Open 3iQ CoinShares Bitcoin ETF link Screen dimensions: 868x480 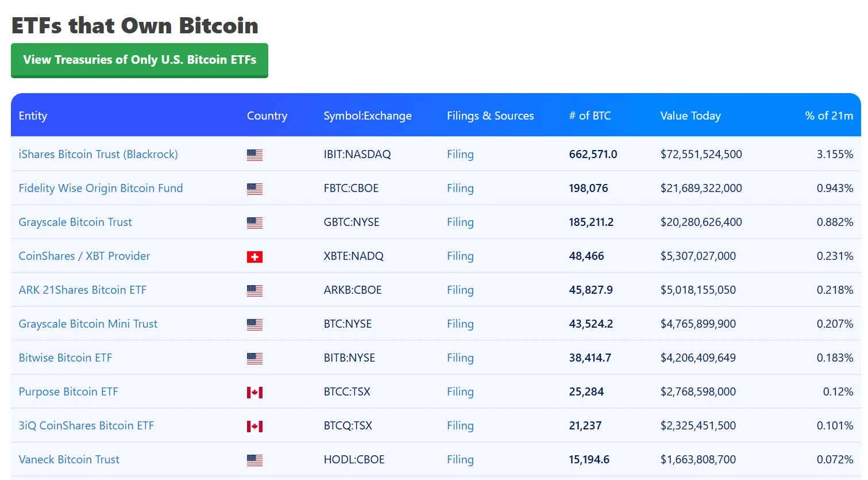point(86,425)
